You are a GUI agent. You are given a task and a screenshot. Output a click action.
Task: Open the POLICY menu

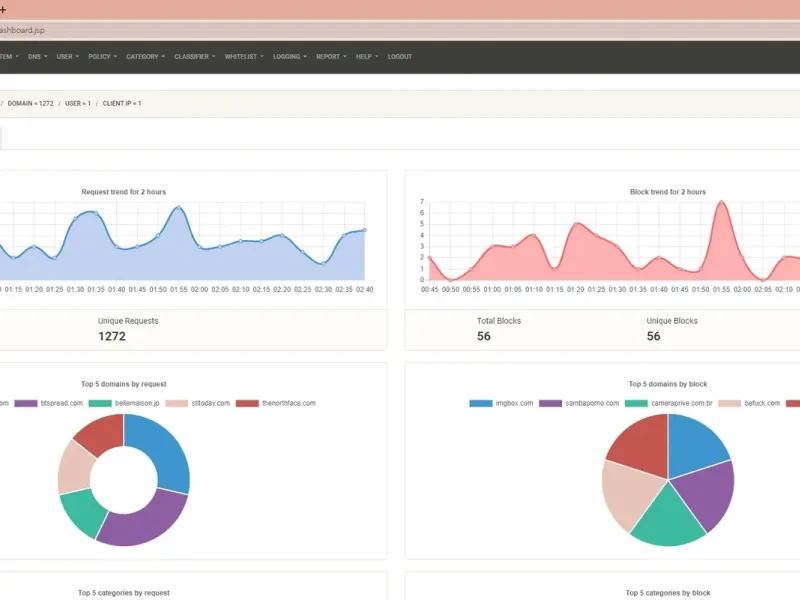click(103, 57)
